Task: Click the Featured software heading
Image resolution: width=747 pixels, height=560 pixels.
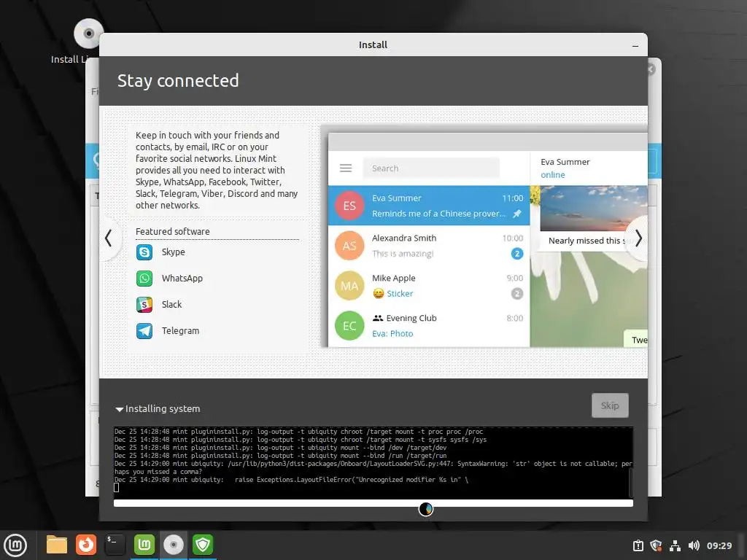Action: click(172, 231)
